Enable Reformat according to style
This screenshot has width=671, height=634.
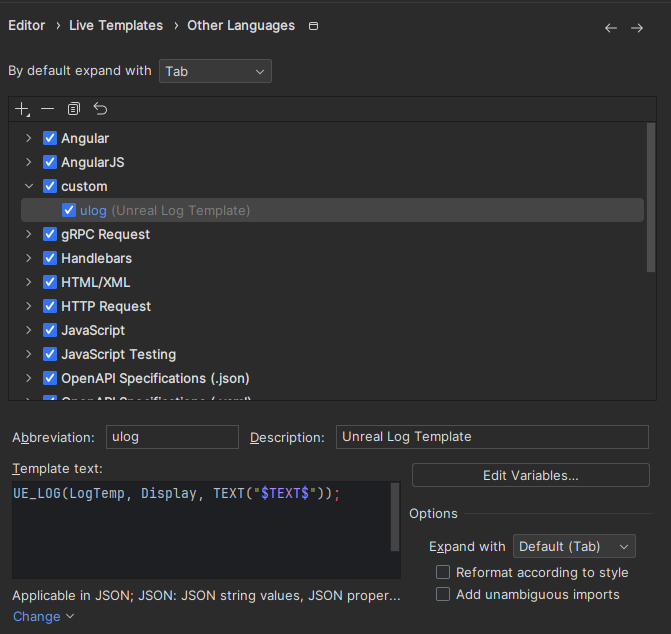pos(443,572)
